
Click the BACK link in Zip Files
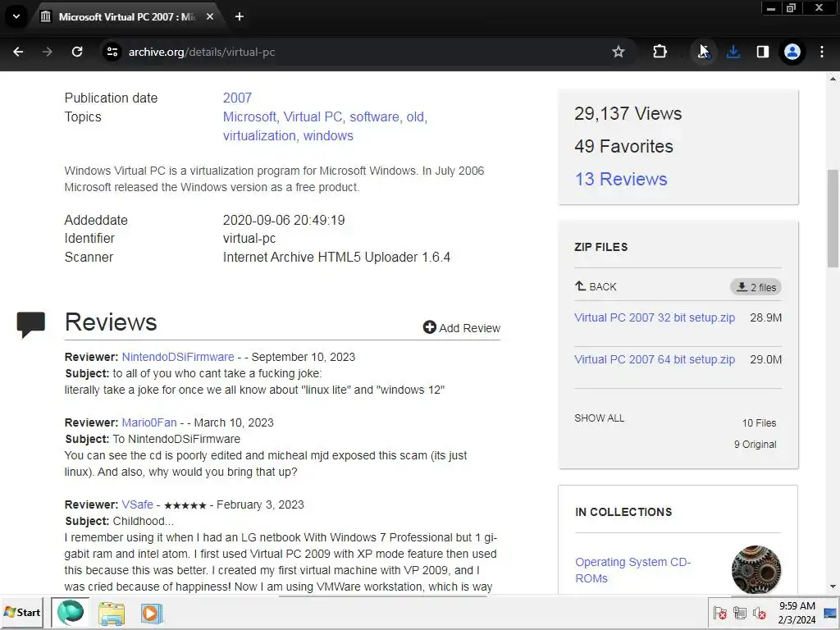(x=596, y=286)
